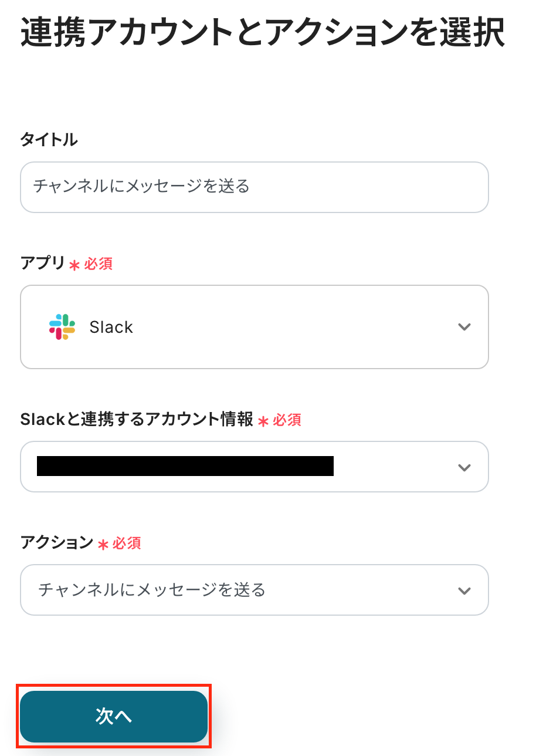Click the chevron in the アクション dropdown

coord(464,590)
